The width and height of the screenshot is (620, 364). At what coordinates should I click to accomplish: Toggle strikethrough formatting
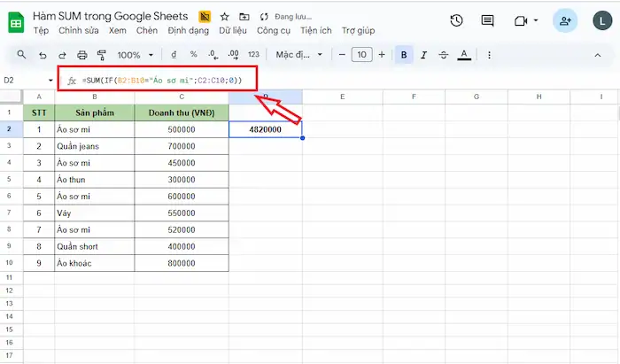point(443,55)
